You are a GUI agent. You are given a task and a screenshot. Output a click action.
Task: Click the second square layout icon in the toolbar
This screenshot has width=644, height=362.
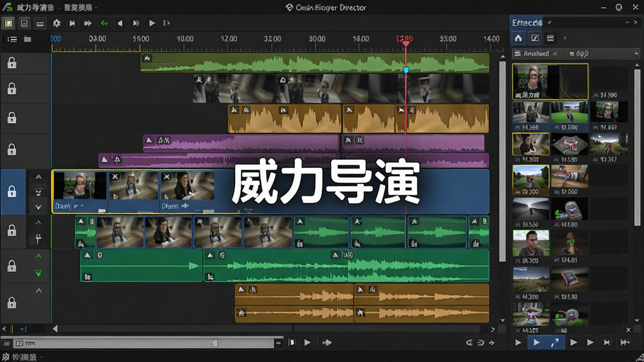pyautogui.click(x=25, y=23)
